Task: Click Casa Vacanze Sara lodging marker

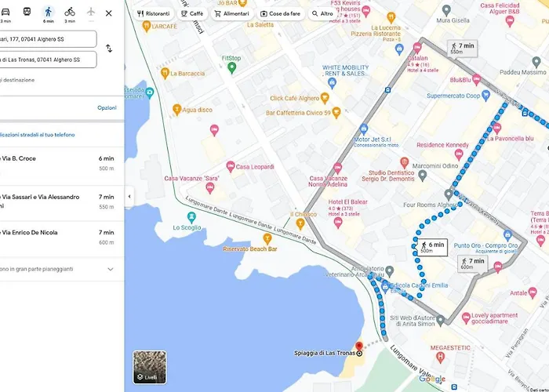Action: pos(209,188)
